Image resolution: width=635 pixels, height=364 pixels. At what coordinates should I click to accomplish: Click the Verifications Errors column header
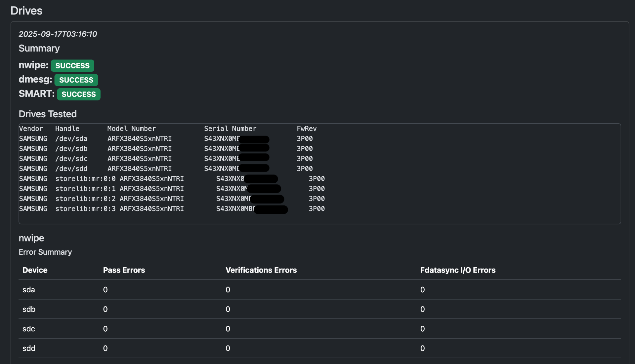click(261, 270)
